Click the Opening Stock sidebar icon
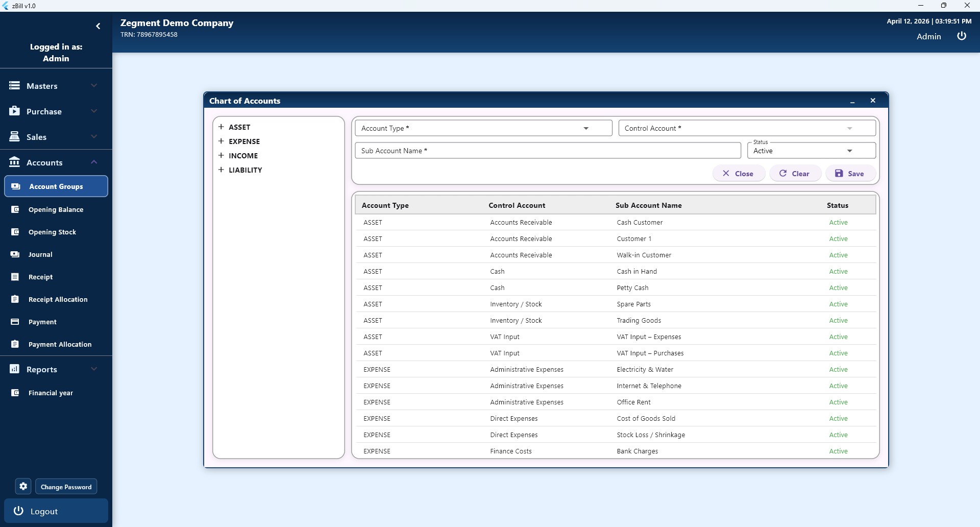The image size is (980, 527). point(15,232)
